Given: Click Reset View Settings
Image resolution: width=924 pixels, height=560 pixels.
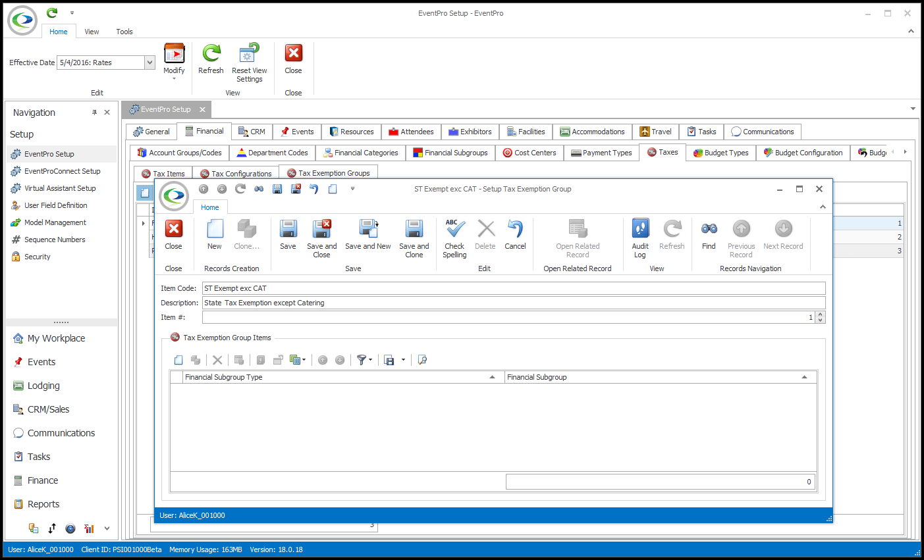Looking at the screenshot, I should click(x=250, y=63).
